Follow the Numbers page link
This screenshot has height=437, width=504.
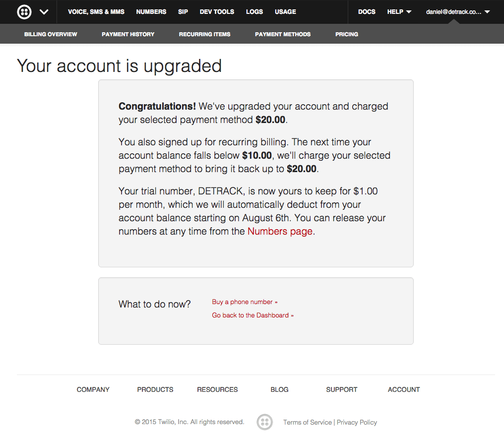pos(280,231)
